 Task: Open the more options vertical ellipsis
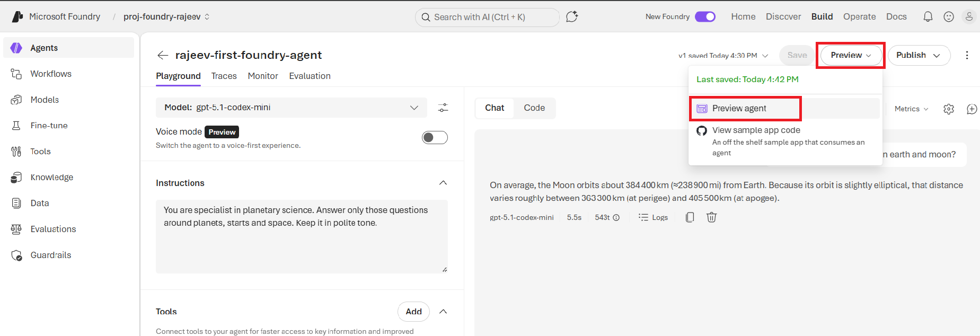(967, 55)
